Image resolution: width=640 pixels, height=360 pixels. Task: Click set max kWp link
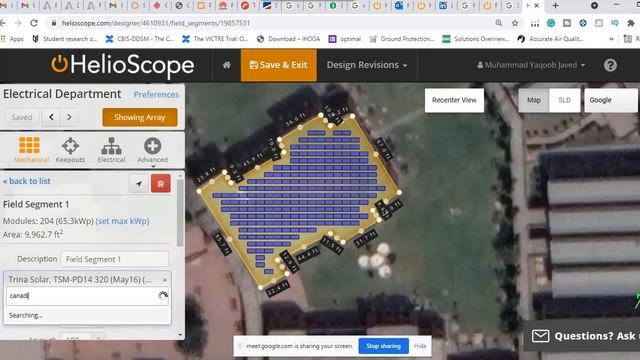[122, 221]
